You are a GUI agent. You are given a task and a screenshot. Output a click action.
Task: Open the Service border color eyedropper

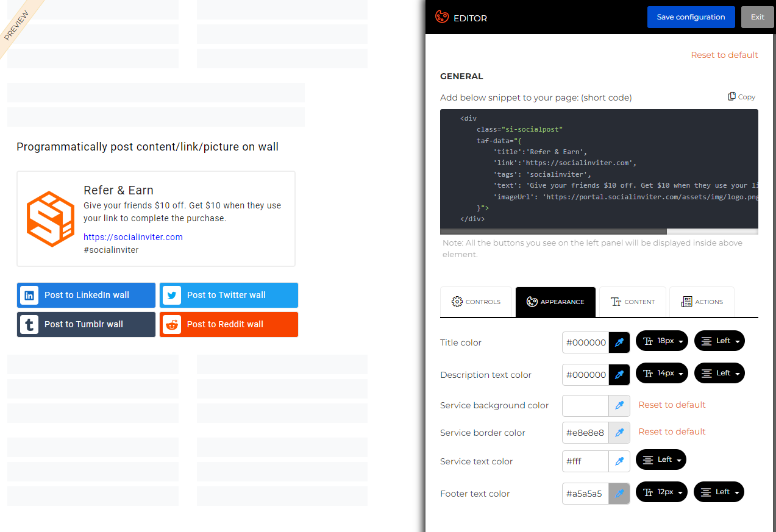(619, 433)
